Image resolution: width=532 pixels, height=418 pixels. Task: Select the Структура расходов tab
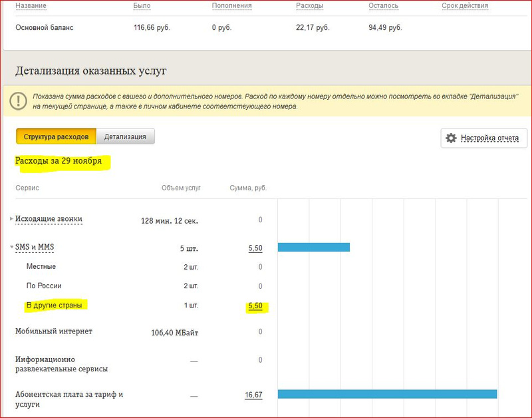coord(56,137)
